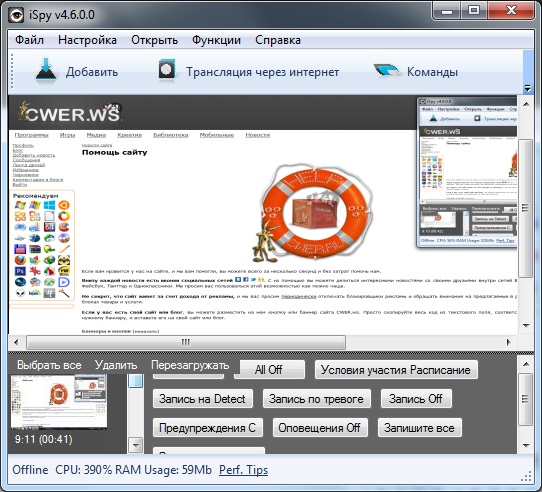
Task: Click Условия участия Расписание button
Action: tap(396, 370)
